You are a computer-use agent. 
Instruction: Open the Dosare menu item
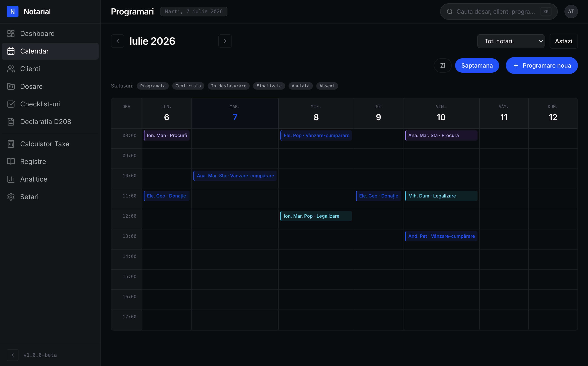tap(50, 86)
